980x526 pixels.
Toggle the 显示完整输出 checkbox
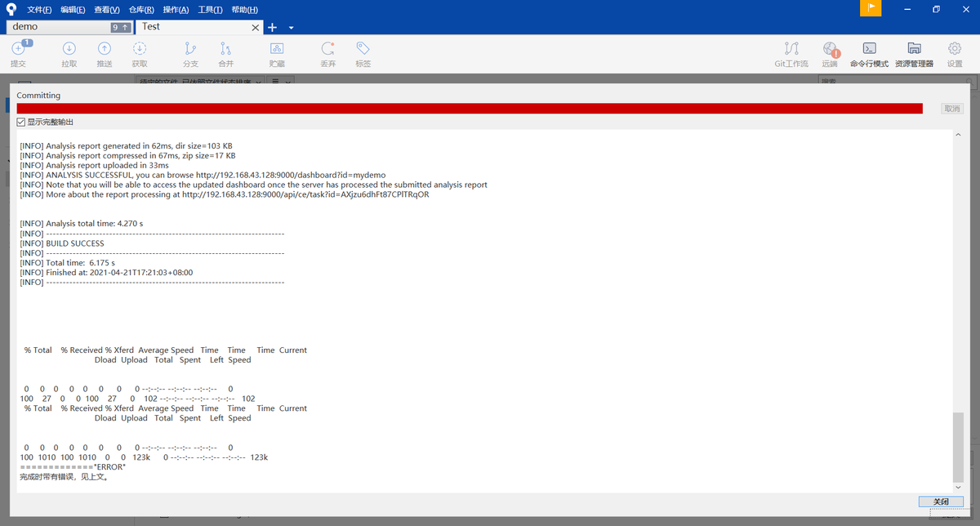click(x=21, y=122)
